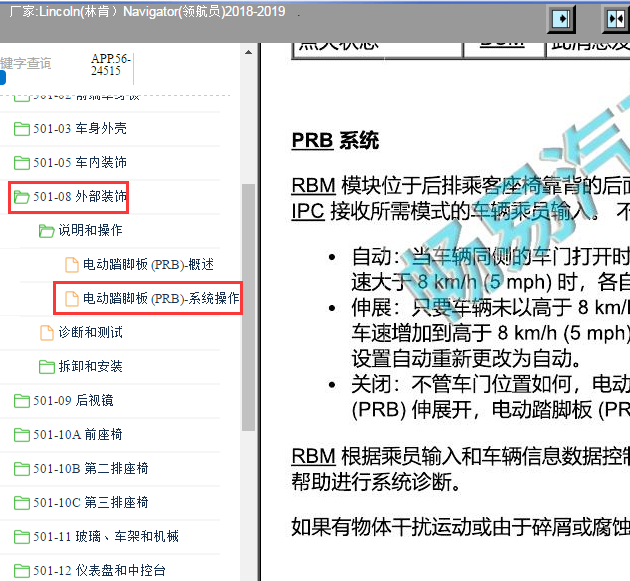Click the underlined PRB in heading PRB 系统

[x=313, y=141]
